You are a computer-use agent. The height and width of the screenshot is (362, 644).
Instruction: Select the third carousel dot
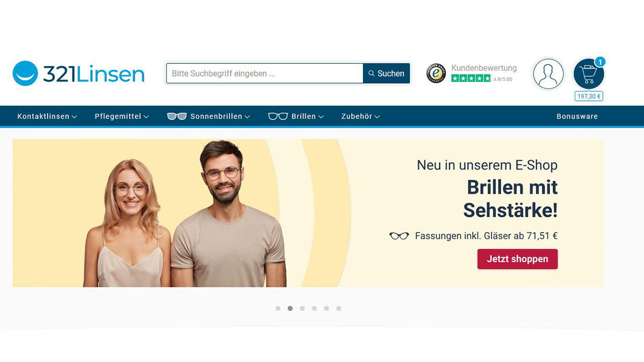coord(302,308)
